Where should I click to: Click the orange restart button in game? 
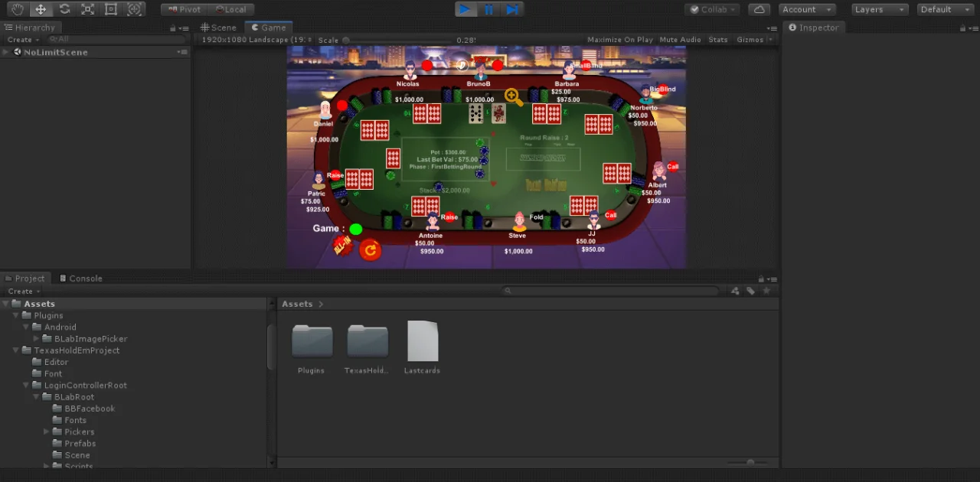[370, 249]
